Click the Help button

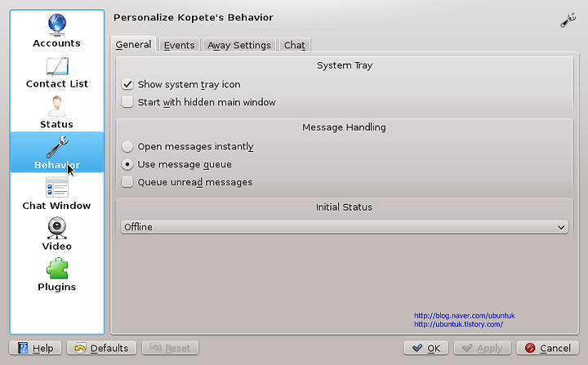35,348
